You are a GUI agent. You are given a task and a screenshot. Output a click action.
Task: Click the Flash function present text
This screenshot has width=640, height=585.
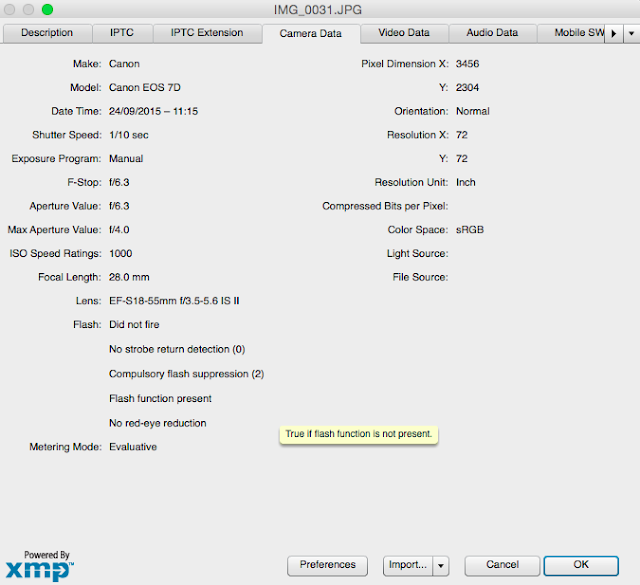(160, 398)
